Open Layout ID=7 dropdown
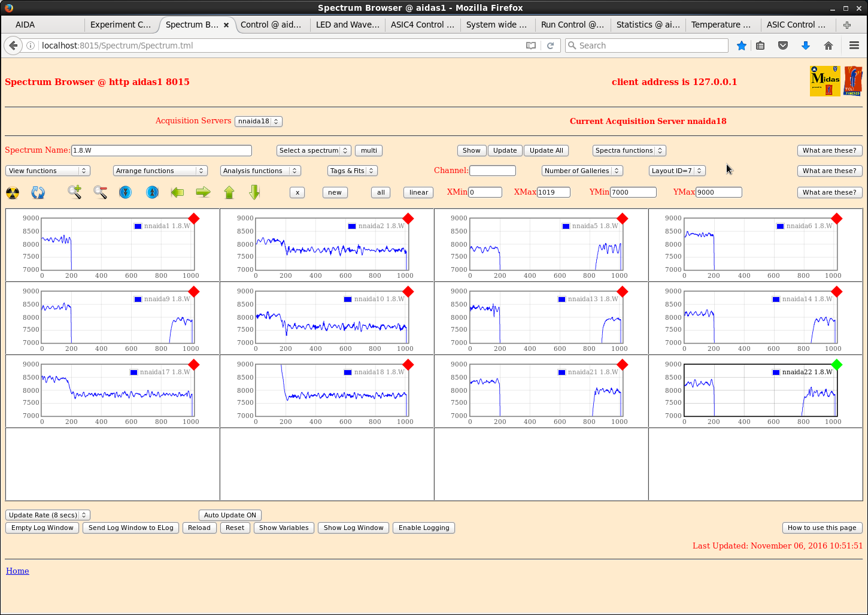Viewport: 868px width, 615px height. (x=677, y=171)
